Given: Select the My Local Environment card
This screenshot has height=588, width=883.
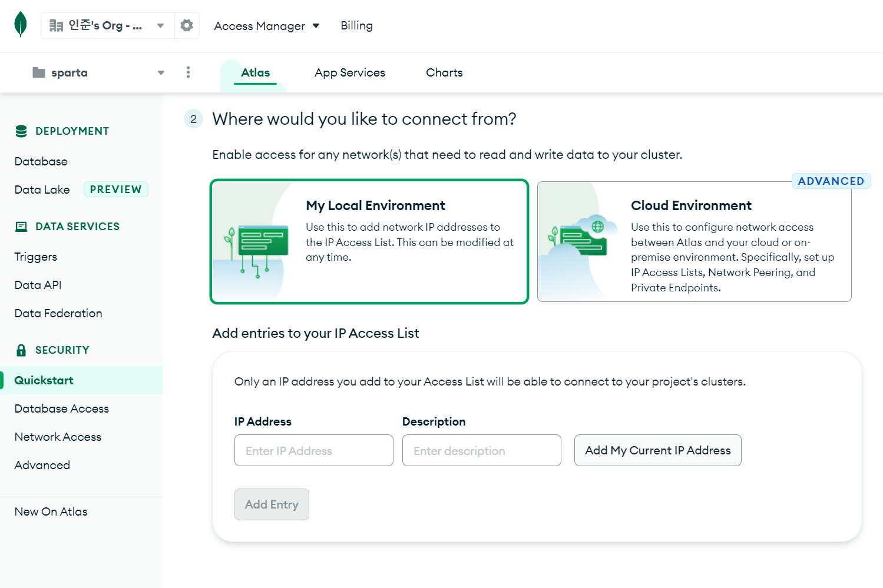Looking at the screenshot, I should 369,241.
